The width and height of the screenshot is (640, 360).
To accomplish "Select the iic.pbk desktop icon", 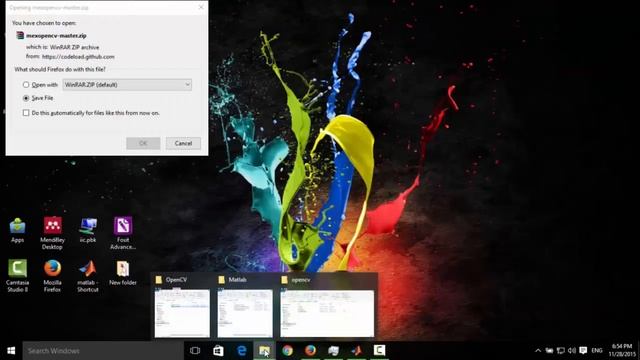I will 88,230.
